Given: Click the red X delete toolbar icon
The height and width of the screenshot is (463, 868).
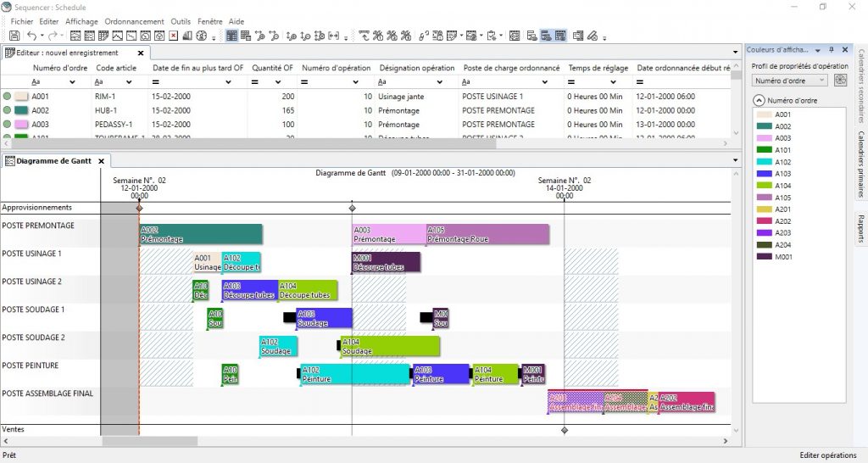Looking at the screenshot, I should tap(173, 36).
